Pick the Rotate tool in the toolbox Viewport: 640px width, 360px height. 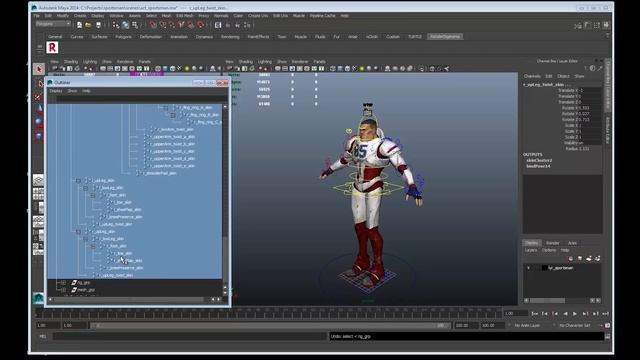coord(39,121)
